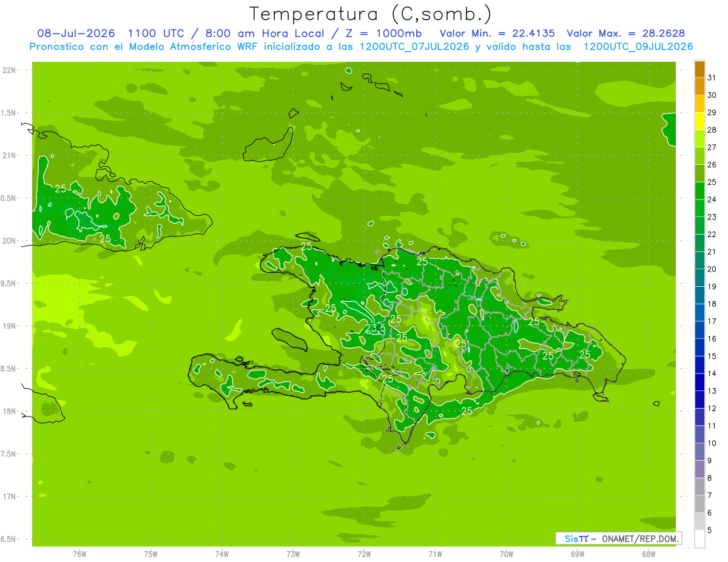Select the '1200UTC_09JUL2026' valid-until timestamp

(638, 47)
